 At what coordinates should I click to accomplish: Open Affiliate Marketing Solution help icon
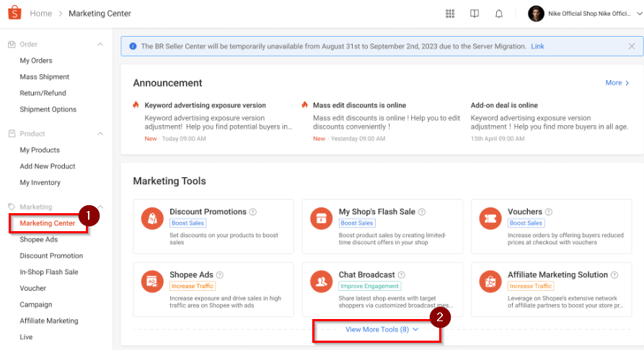point(614,275)
